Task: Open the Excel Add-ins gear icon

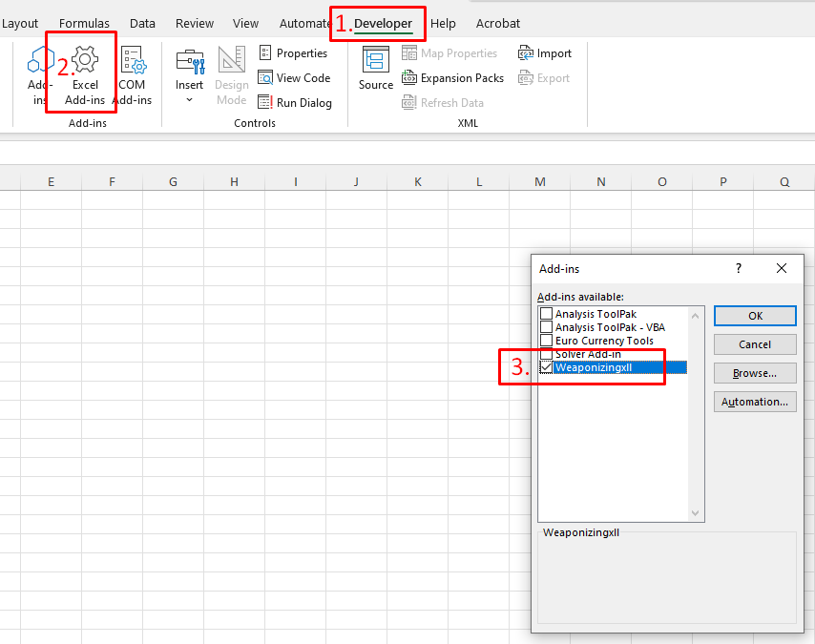Action: coord(85,62)
